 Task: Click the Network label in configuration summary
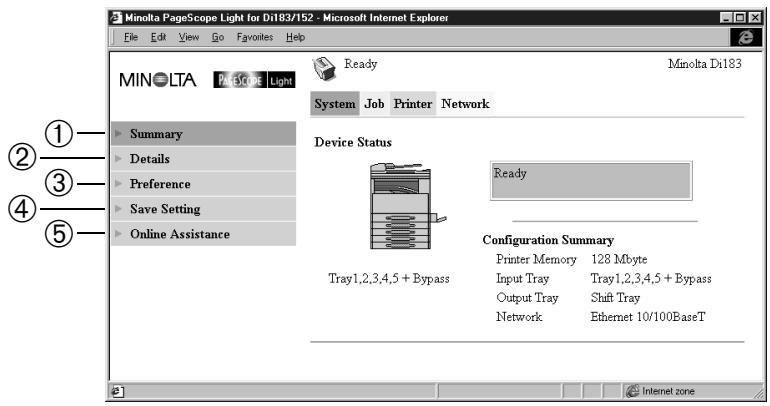tap(519, 317)
